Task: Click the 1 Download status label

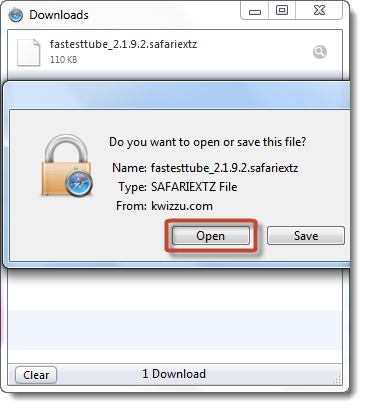Action: pos(174,374)
